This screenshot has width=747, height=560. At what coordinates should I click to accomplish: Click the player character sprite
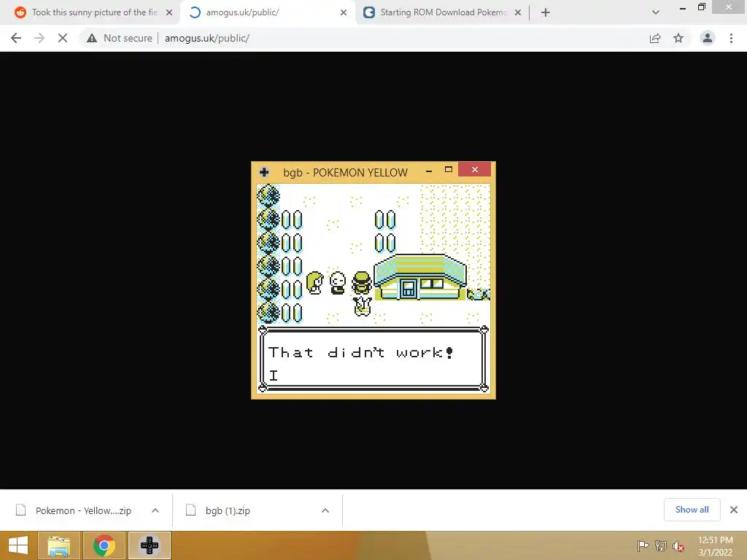(x=362, y=284)
